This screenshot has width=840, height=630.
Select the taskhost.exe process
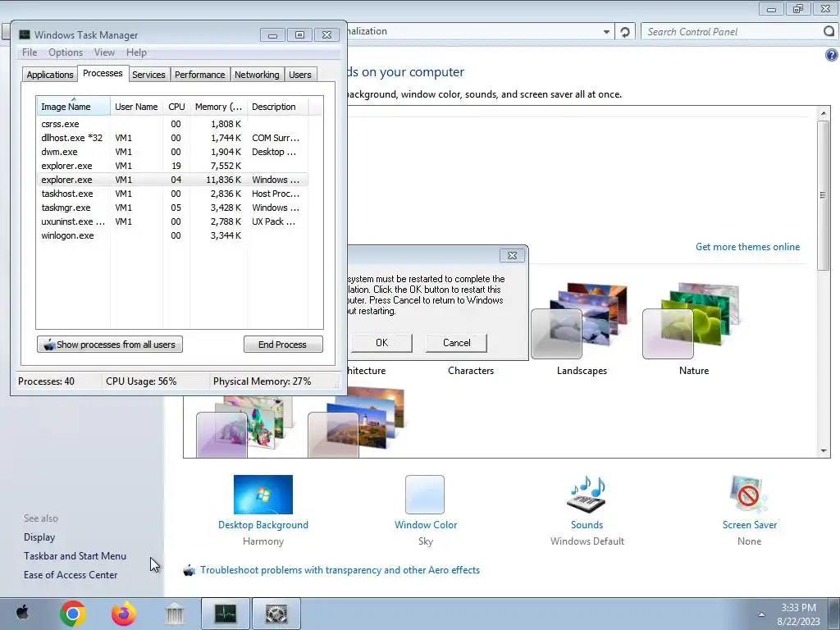[x=172, y=194]
